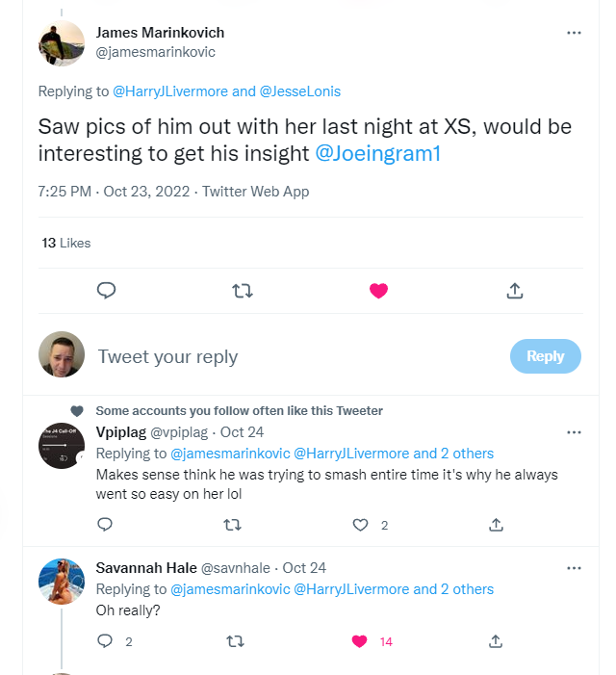This screenshot has height=675, width=616.
Task: Open more options on James Marinkovich's tweet
Action: [574, 33]
